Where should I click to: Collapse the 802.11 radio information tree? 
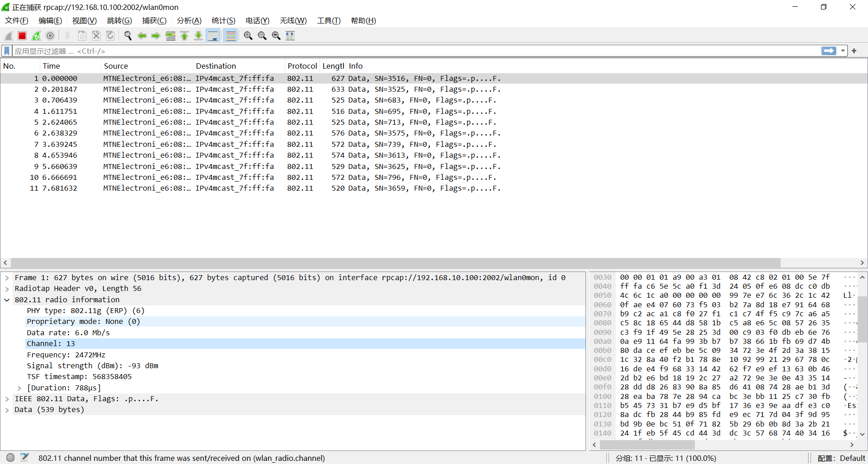coord(7,300)
